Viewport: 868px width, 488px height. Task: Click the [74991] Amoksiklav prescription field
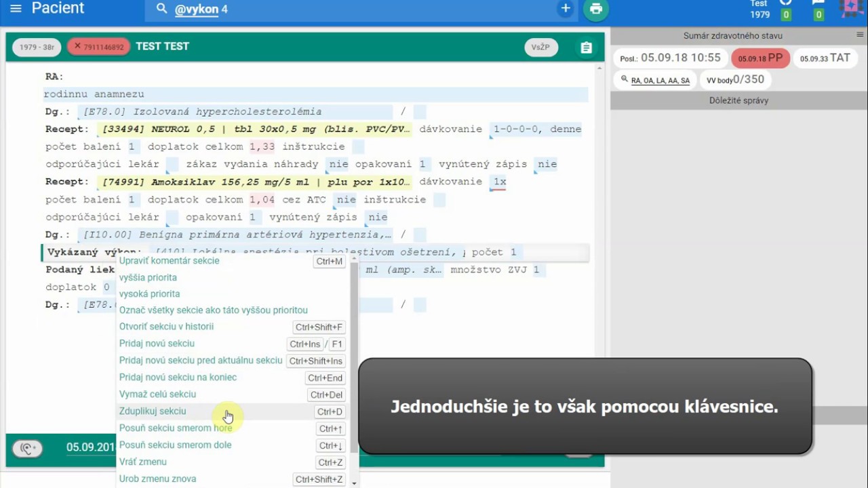point(256,182)
